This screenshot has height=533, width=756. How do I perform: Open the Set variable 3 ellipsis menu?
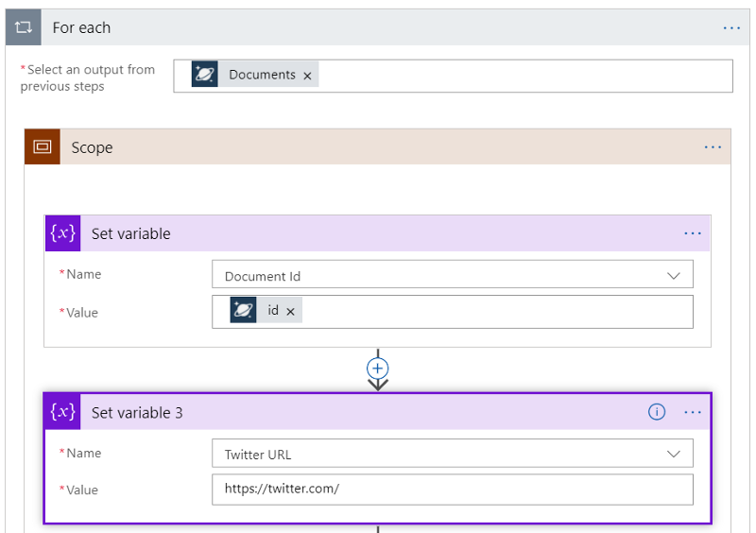pyautogui.click(x=693, y=412)
